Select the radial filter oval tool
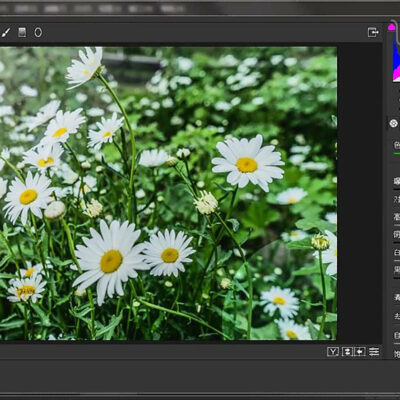This screenshot has height=400, width=400. point(38,32)
